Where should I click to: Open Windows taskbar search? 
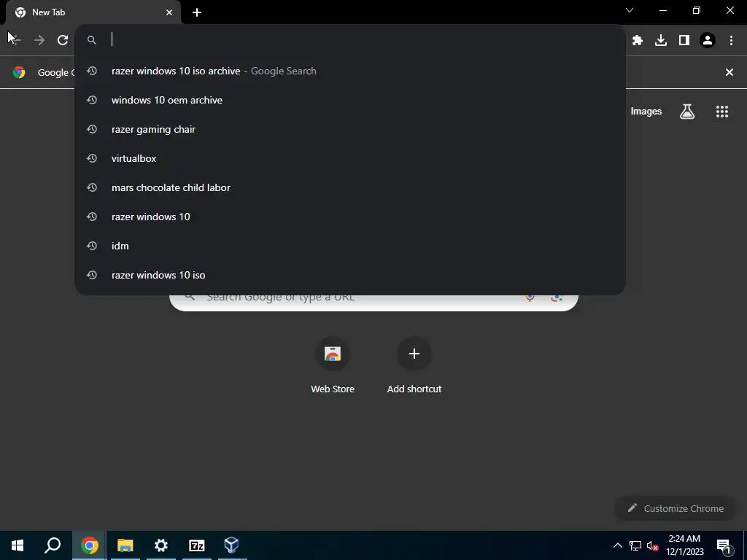pos(53,545)
